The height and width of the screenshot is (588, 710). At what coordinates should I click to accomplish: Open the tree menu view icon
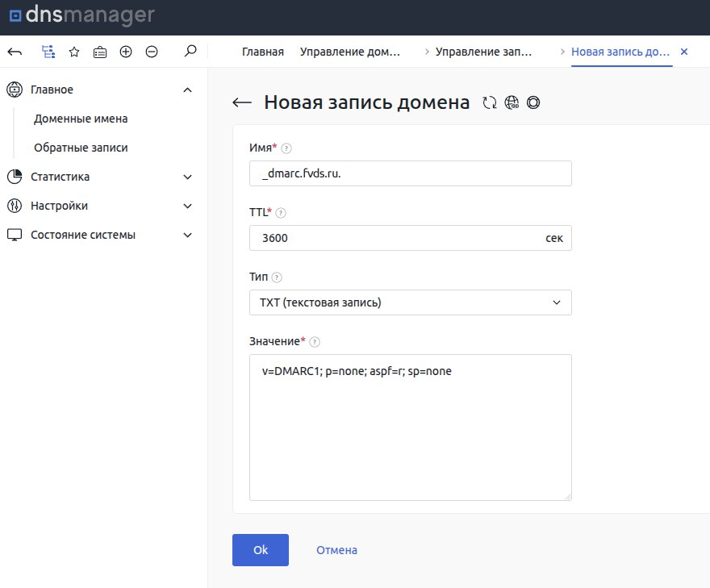pos(48,52)
